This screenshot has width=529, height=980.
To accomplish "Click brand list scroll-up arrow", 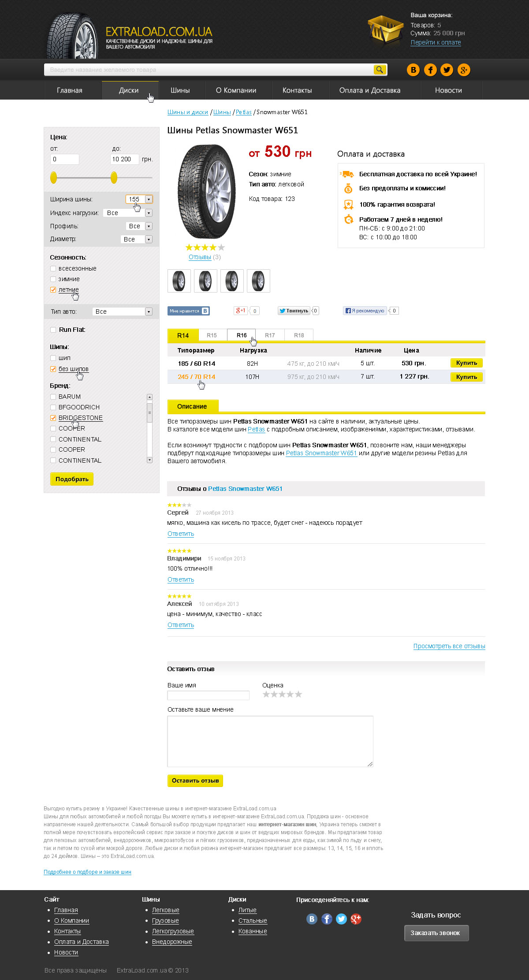I will point(149,397).
